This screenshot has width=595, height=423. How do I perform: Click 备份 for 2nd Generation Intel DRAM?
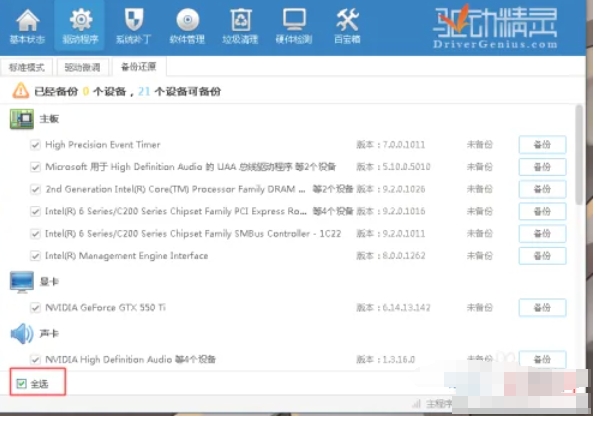(543, 190)
